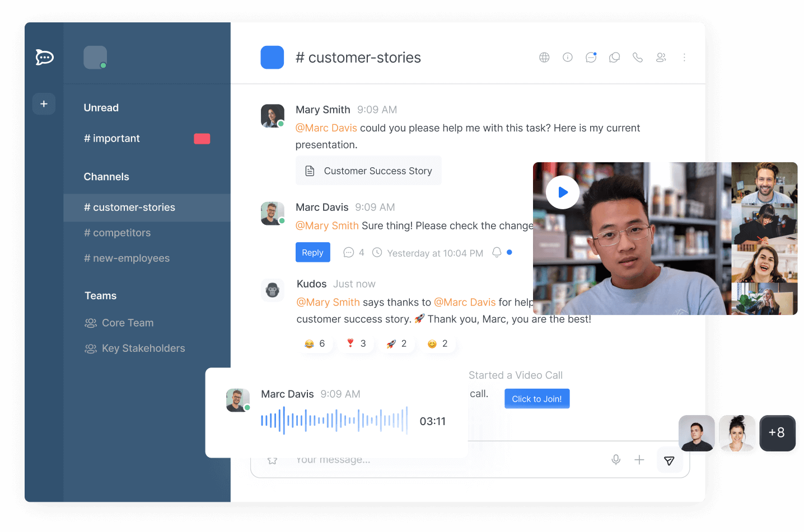Click the voice message waveform
804x532 pixels.
[334, 421]
